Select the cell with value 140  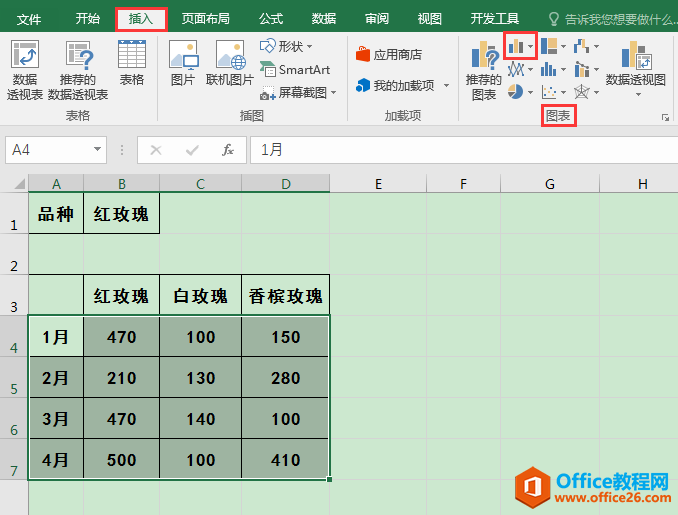click(201, 419)
